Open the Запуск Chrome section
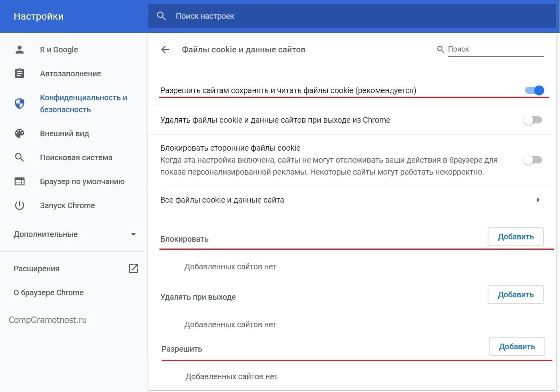This screenshot has width=560, height=392. pyautogui.click(x=68, y=205)
